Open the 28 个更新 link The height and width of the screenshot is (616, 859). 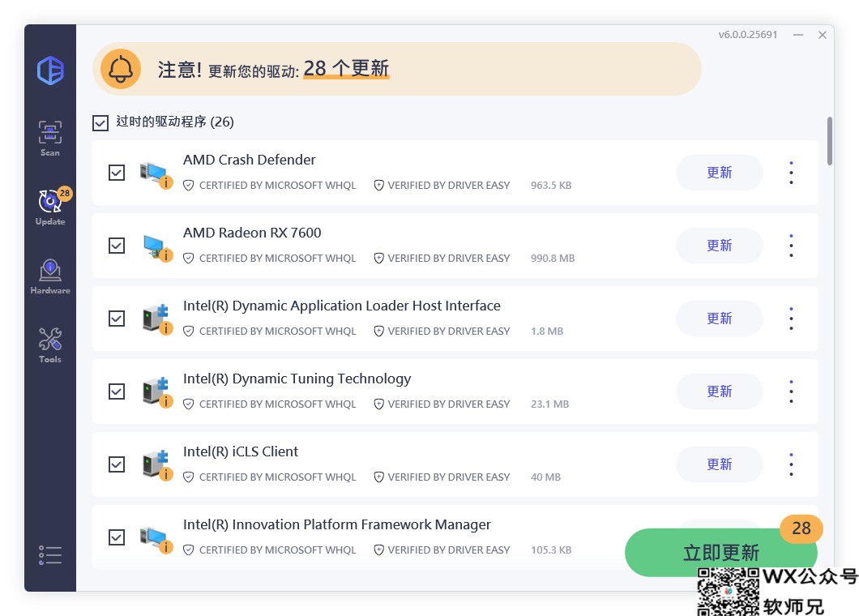click(x=346, y=70)
